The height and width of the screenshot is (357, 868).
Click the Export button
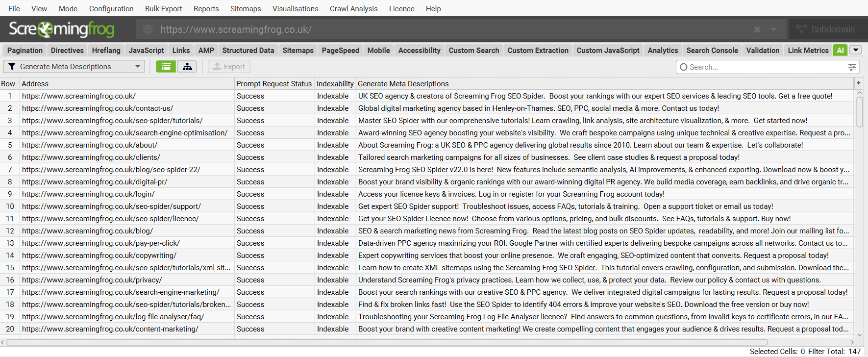click(229, 67)
